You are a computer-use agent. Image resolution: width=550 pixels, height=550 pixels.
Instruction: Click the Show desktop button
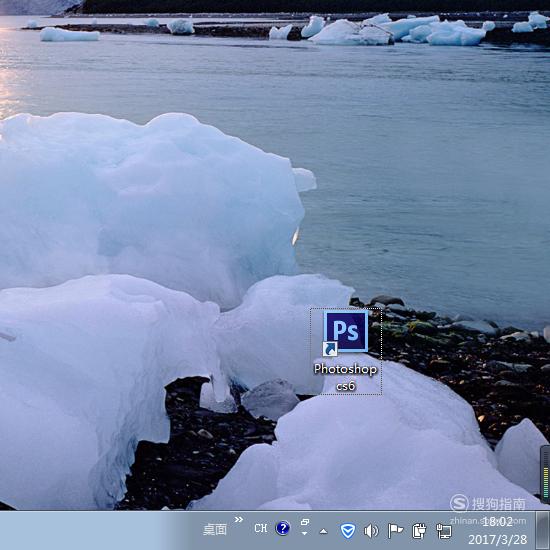[x=543, y=530]
